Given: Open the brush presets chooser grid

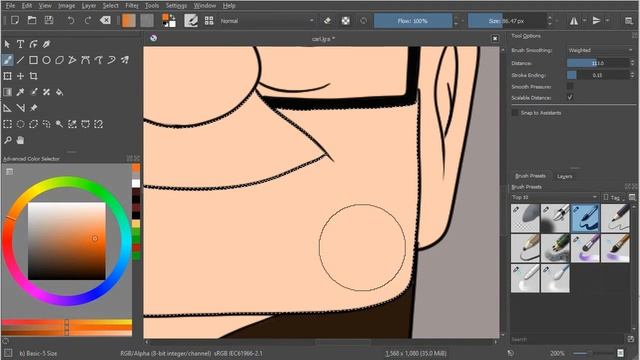Looking at the screenshot, I should pyautogui.click(x=209, y=20).
